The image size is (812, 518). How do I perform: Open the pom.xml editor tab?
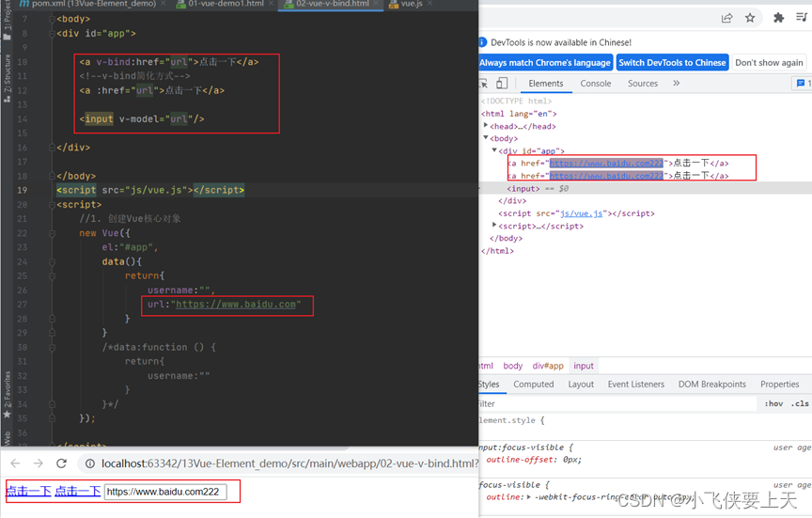click(88, 4)
